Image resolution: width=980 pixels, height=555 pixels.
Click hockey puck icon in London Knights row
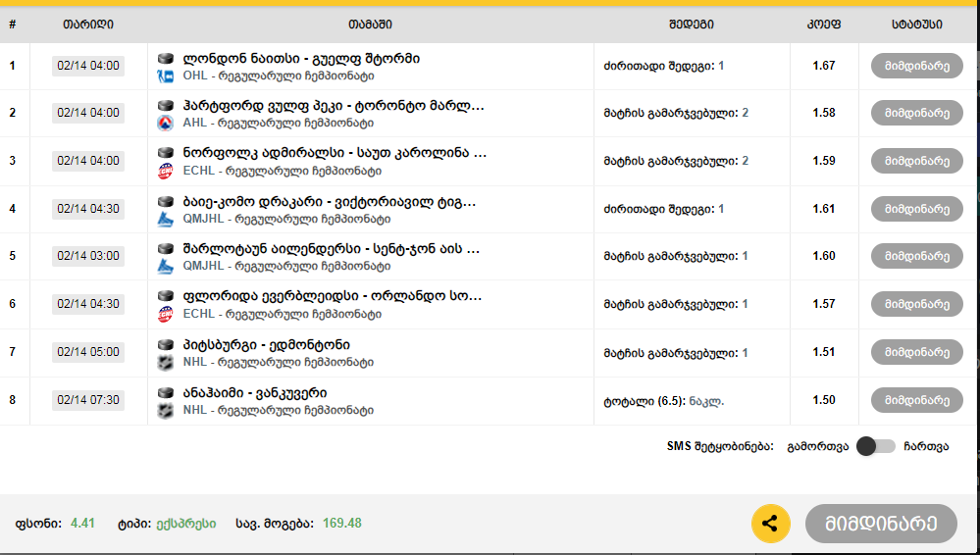point(165,59)
